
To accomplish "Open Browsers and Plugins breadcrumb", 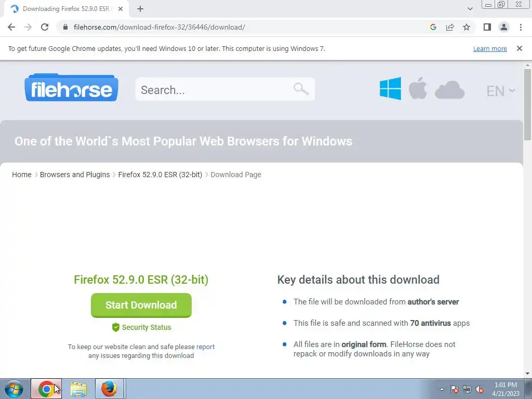I will [75, 175].
